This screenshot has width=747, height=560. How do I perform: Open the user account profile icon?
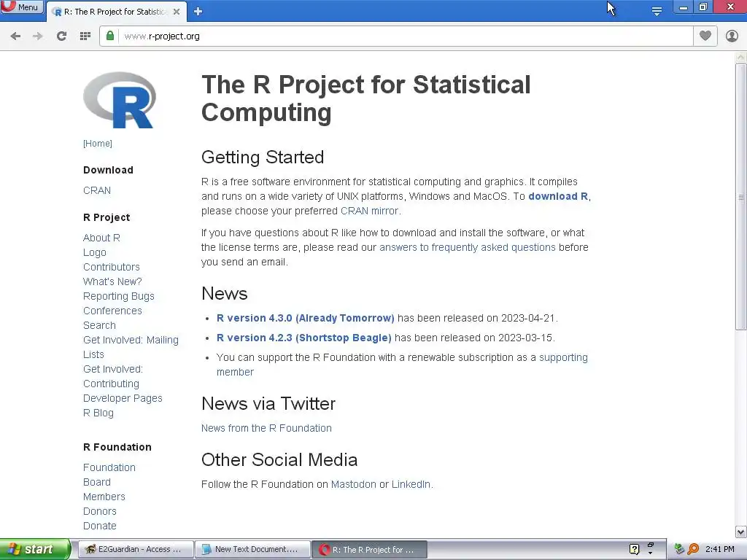pos(732,36)
